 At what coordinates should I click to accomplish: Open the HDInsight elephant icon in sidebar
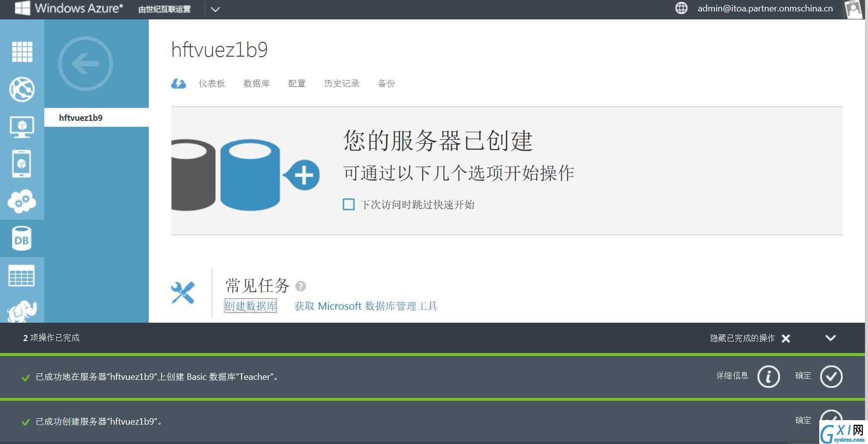(x=22, y=312)
